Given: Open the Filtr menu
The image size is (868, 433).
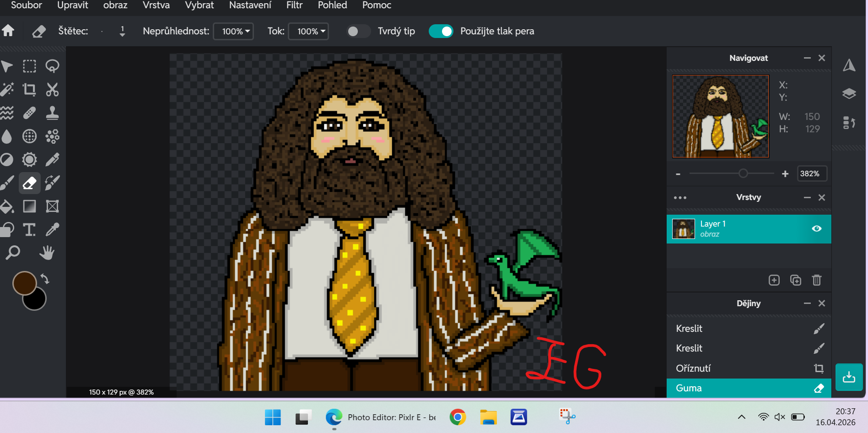Looking at the screenshot, I should click(294, 5).
